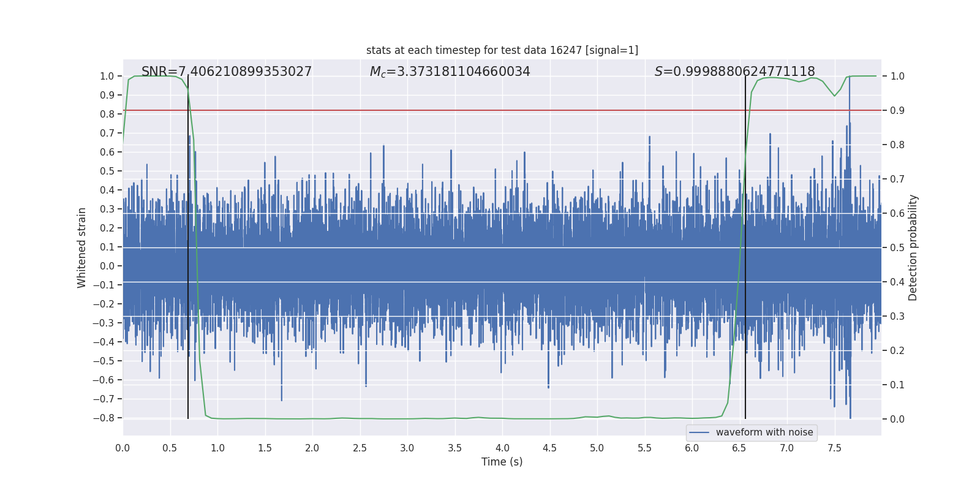Image resolution: width=980 pixels, height=490 pixels.
Task: Select the S=0.9998 score annotation
Action: 734,72
